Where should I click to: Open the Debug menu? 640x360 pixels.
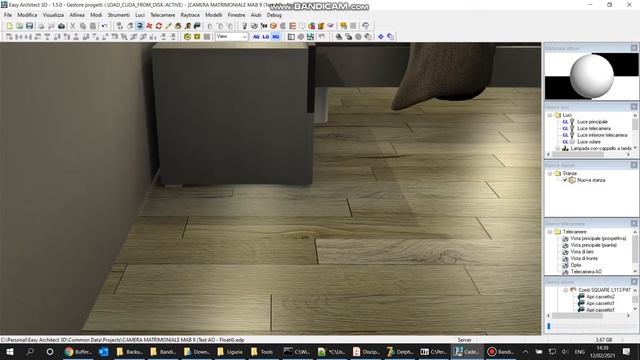(x=274, y=15)
